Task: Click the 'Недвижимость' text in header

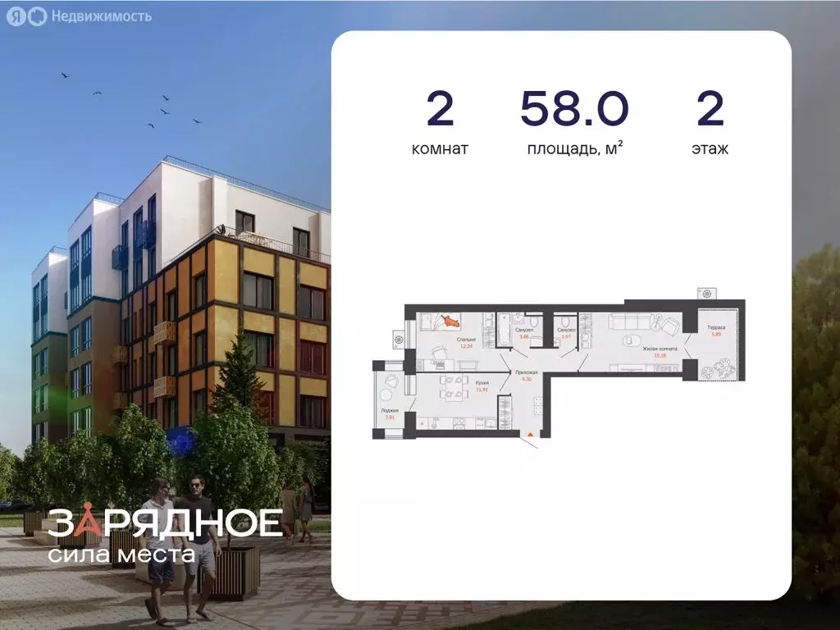Action: [x=101, y=16]
